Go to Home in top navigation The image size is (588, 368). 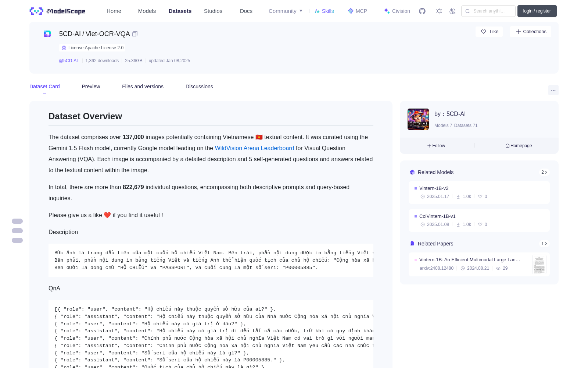coord(114,11)
